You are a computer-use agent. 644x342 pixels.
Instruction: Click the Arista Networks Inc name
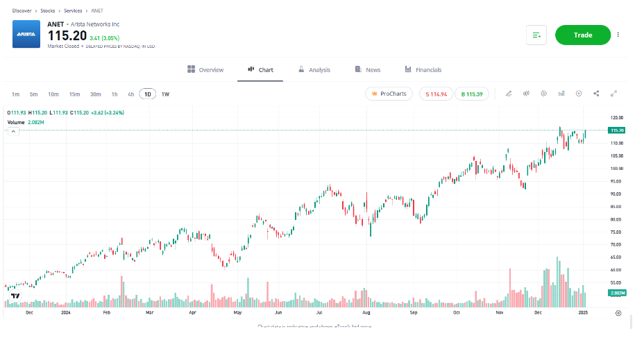pos(95,24)
